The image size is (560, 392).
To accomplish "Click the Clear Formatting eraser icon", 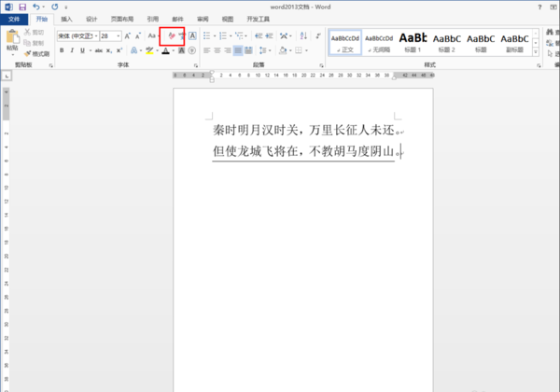I will click(x=172, y=35).
